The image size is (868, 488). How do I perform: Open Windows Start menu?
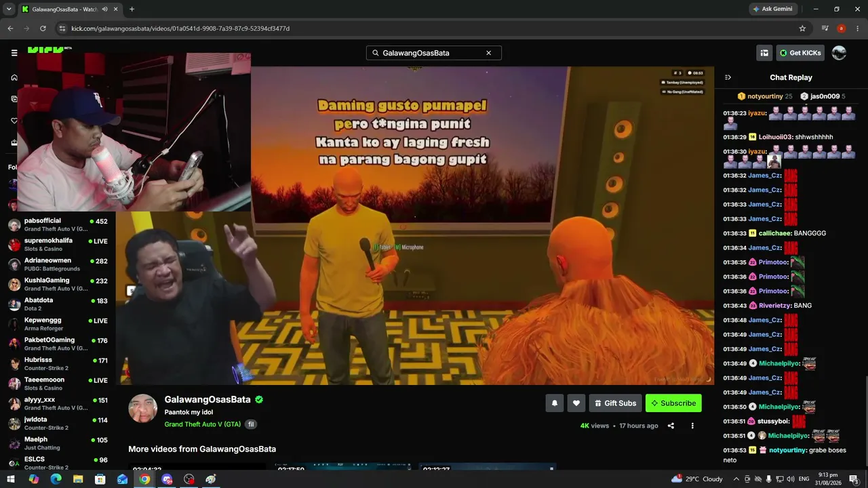[12, 479]
